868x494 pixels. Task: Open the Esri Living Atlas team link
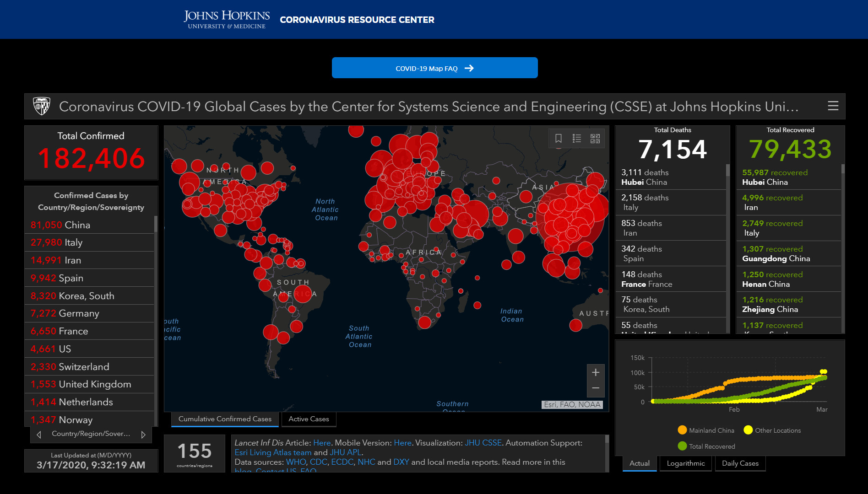click(x=273, y=452)
